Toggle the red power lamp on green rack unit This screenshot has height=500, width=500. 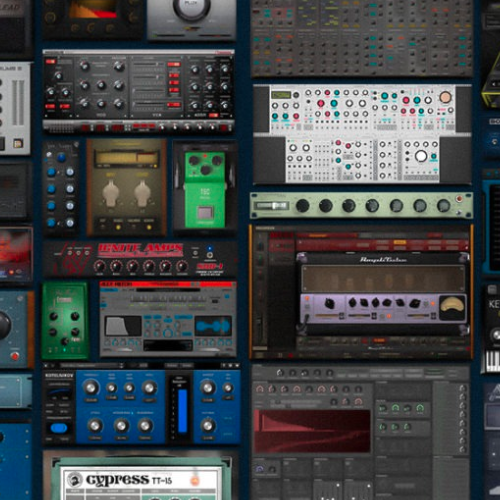459,199
